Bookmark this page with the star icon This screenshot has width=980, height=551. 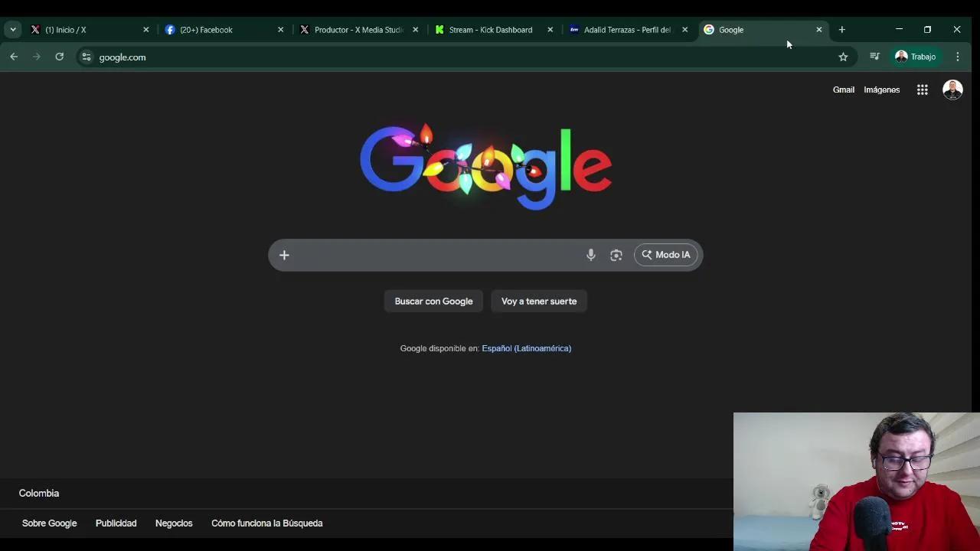(843, 57)
